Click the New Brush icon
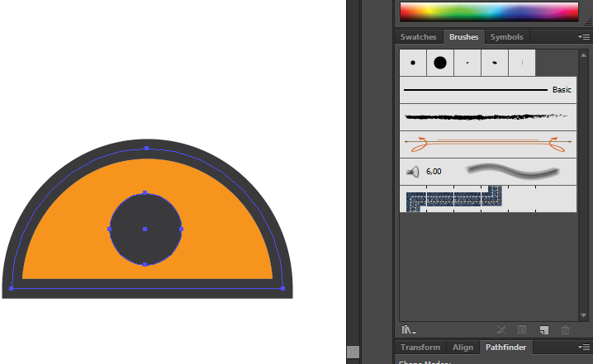Screen dimensions: 593x364 544,329
